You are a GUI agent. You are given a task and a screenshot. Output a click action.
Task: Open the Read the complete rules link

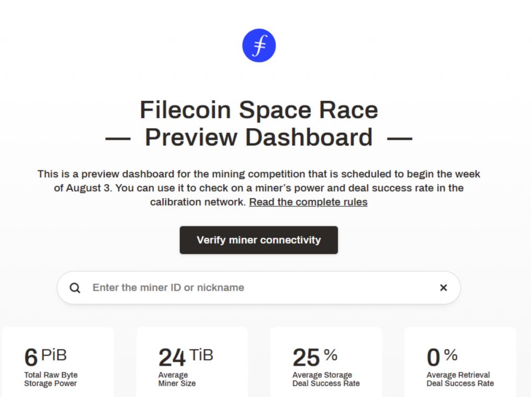tap(308, 202)
